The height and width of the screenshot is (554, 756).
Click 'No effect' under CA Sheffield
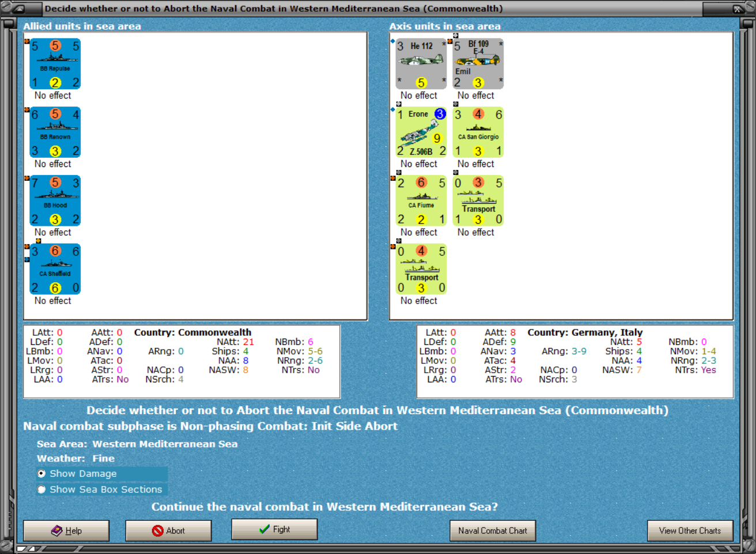(x=52, y=301)
